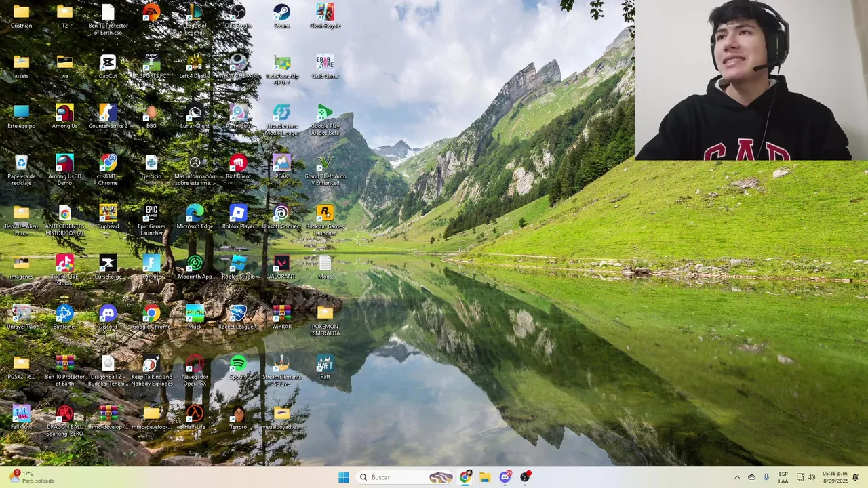
Task: Select the Navegador Opera GX icon
Action: (195, 371)
